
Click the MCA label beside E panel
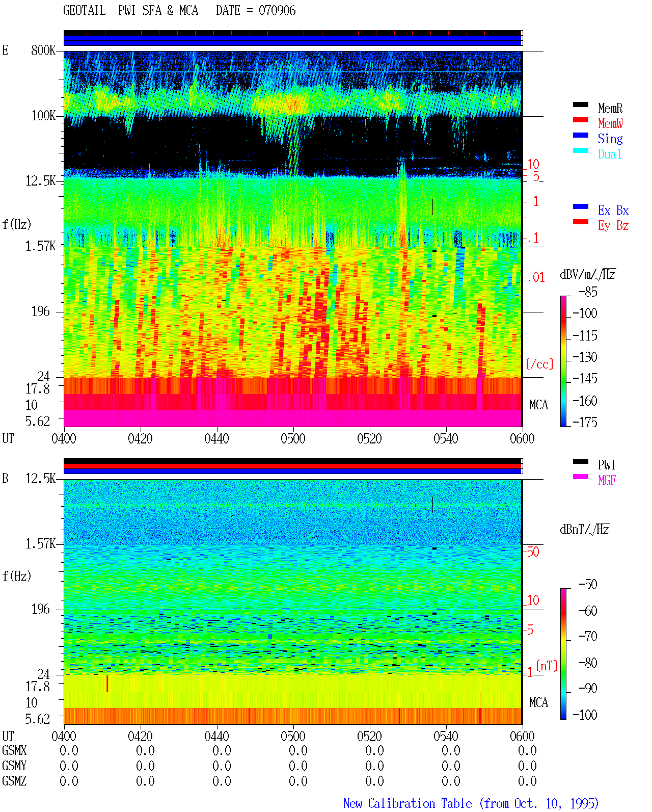pos(538,405)
